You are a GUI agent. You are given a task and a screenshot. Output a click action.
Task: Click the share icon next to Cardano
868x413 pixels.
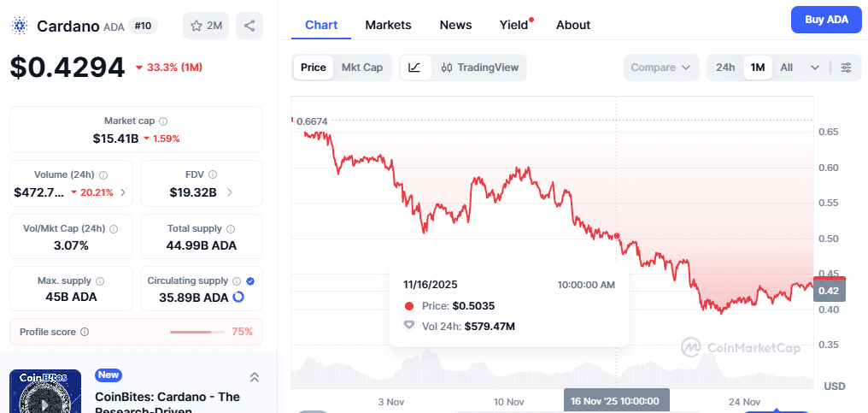[x=249, y=26]
